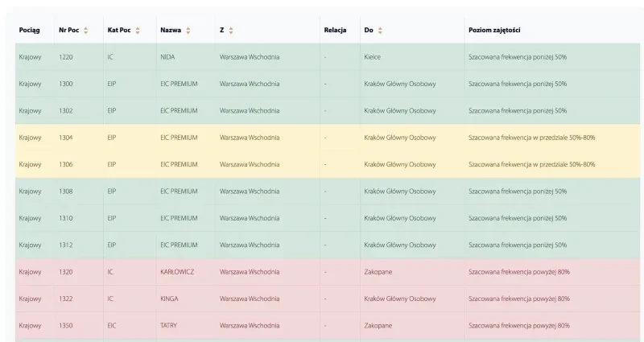Click occupancy text in row 1220
The width and height of the screenshot is (644, 342).
point(518,57)
